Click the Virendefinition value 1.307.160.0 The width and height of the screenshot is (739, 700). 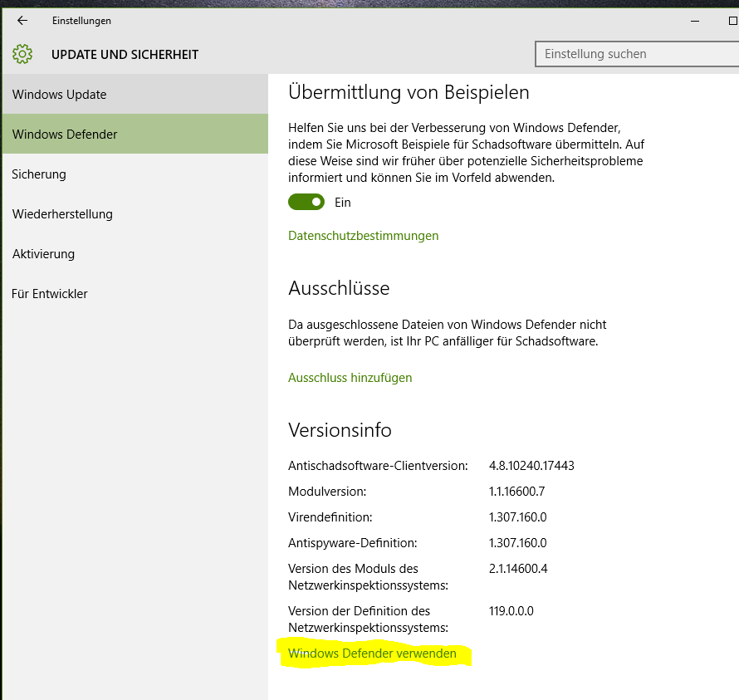[x=517, y=517]
